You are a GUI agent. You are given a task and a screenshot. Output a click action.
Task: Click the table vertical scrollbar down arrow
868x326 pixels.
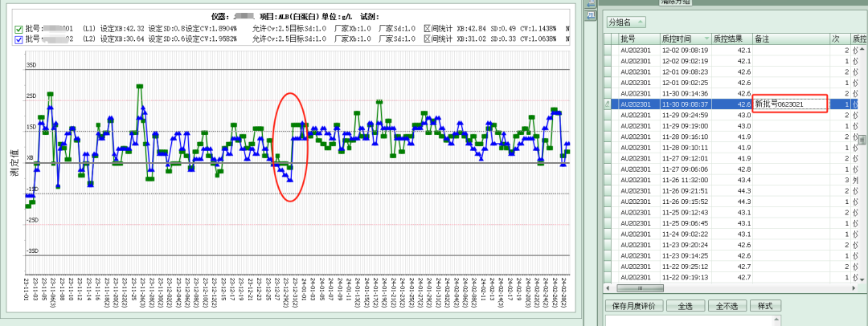(x=863, y=279)
